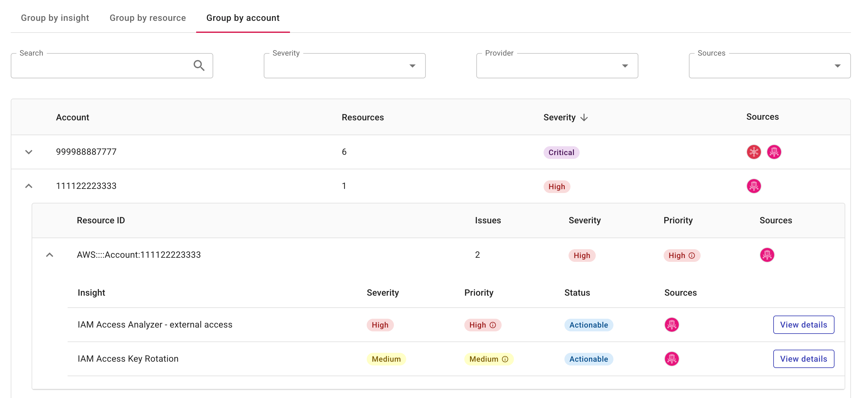Switch to Group by resource tab
Image resolution: width=868 pixels, height=398 pixels.
[x=148, y=18]
